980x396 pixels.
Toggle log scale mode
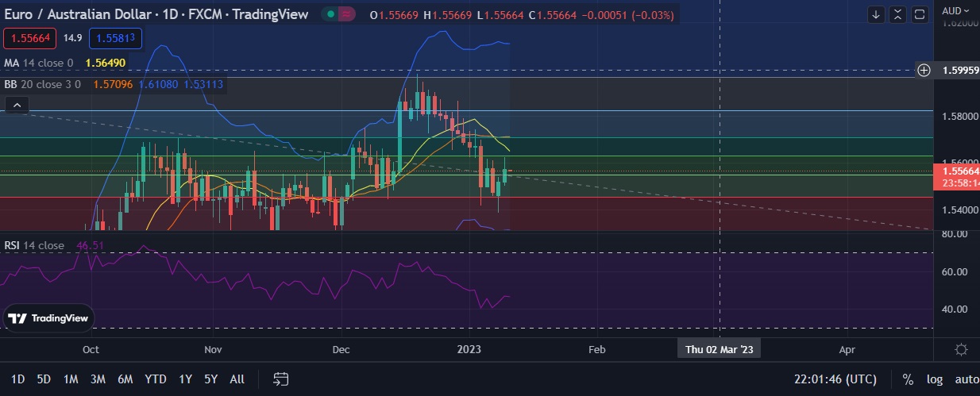tap(935, 379)
